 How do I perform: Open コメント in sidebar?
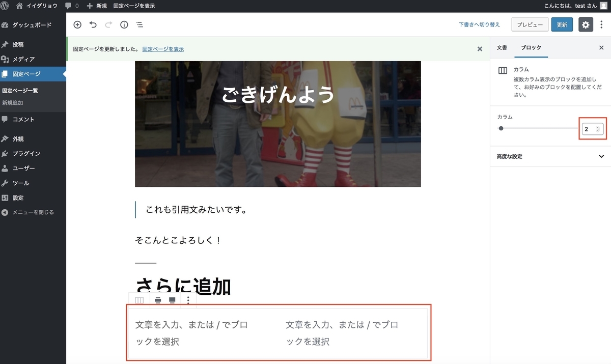coord(33,120)
